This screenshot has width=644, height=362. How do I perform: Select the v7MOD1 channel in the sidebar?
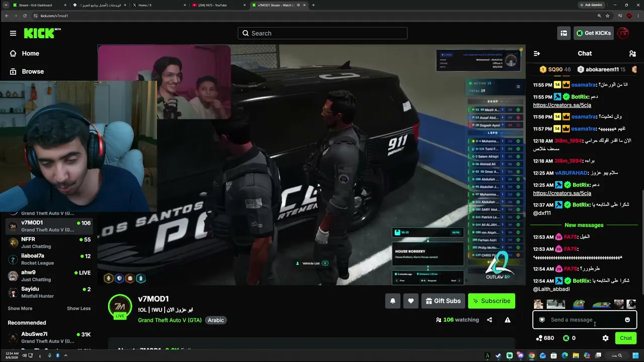tap(49, 226)
